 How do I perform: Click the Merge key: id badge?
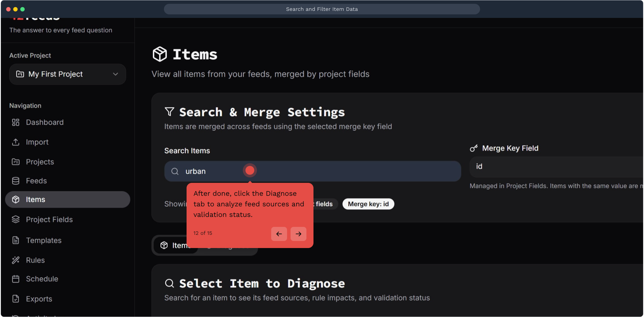[x=368, y=204]
